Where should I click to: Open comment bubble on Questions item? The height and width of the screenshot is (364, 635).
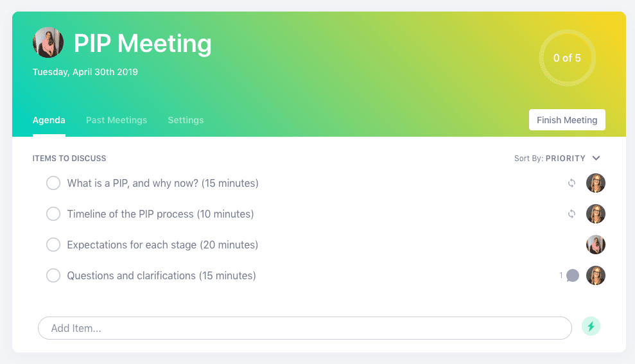click(572, 276)
